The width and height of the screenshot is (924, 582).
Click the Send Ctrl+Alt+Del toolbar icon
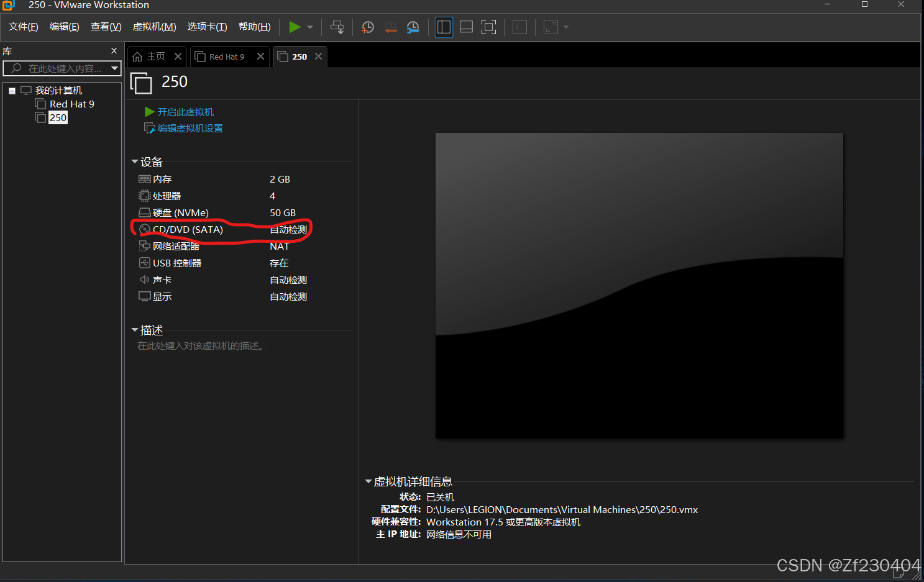click(337, 27)
